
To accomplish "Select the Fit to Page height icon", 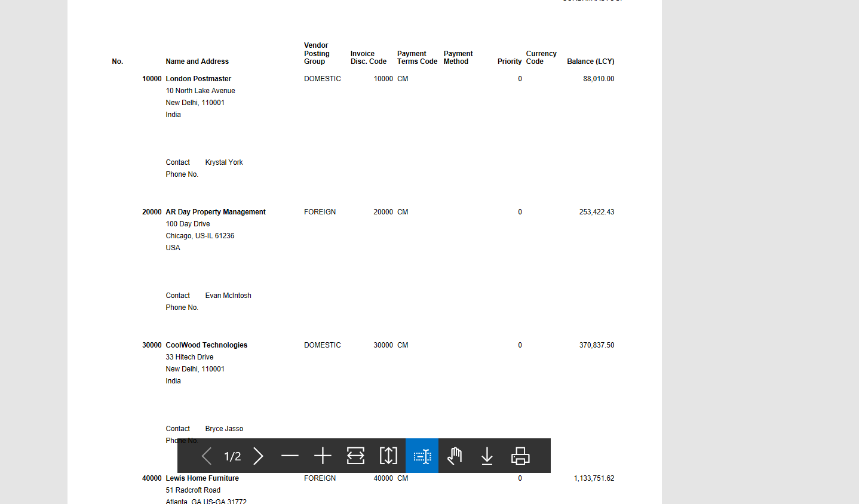I will click(x=388, y=456).
